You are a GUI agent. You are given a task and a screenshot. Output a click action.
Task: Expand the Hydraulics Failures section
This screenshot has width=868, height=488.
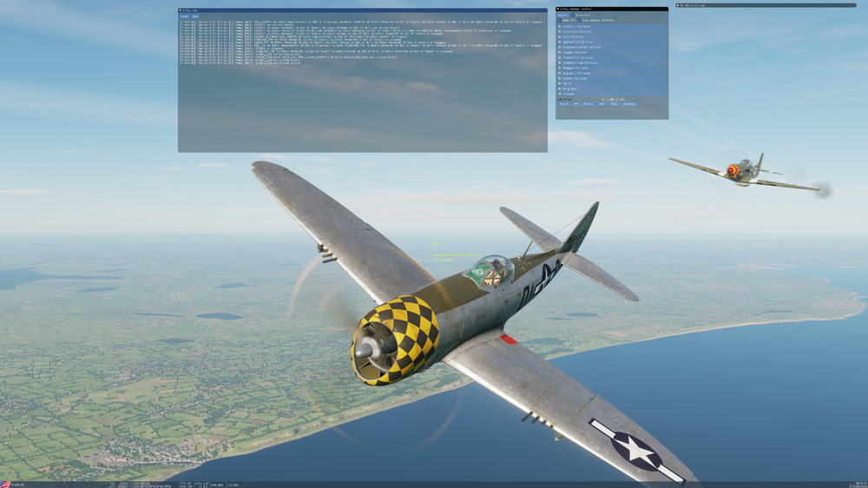click(x=612, y=42)
